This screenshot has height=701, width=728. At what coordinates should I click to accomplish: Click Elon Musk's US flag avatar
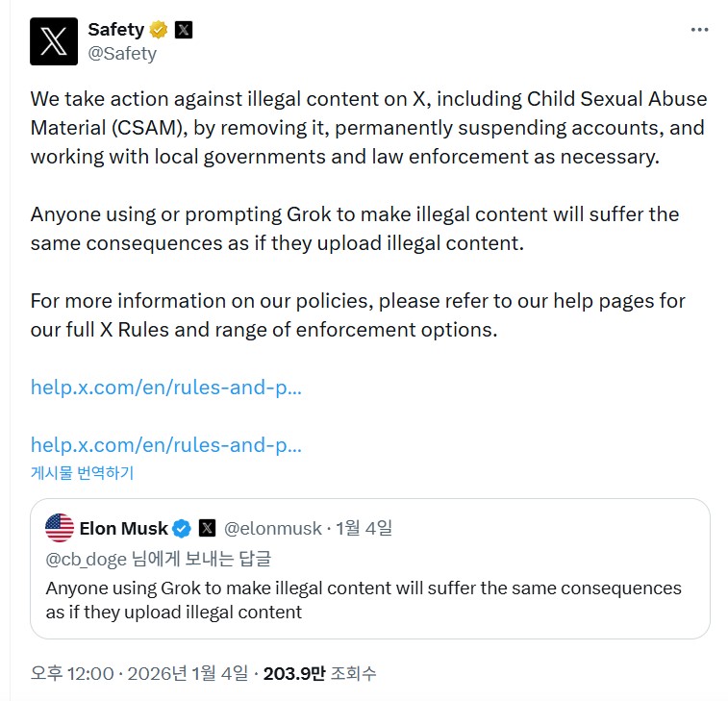[x=60, y=528]
